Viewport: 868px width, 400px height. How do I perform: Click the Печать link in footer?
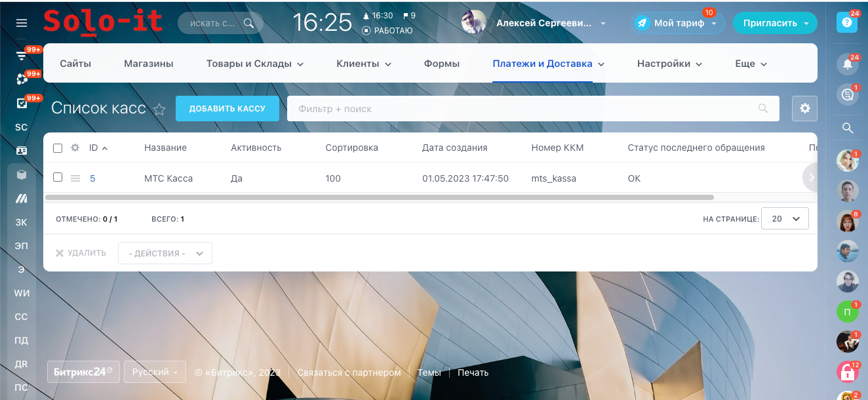click(x=473, y=372)
